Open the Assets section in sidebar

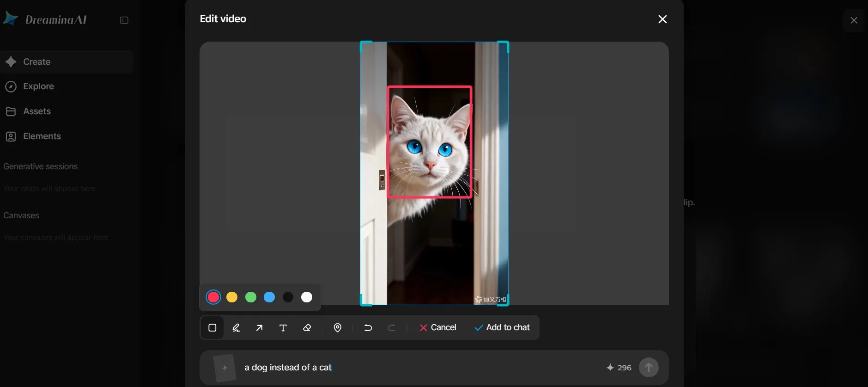pyautogui.click(x=67, y=111)
